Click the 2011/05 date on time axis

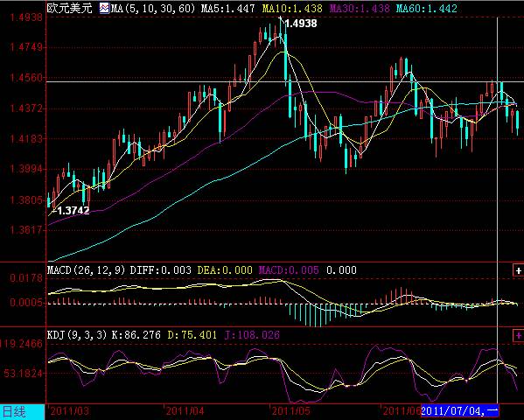coord(291,410)
